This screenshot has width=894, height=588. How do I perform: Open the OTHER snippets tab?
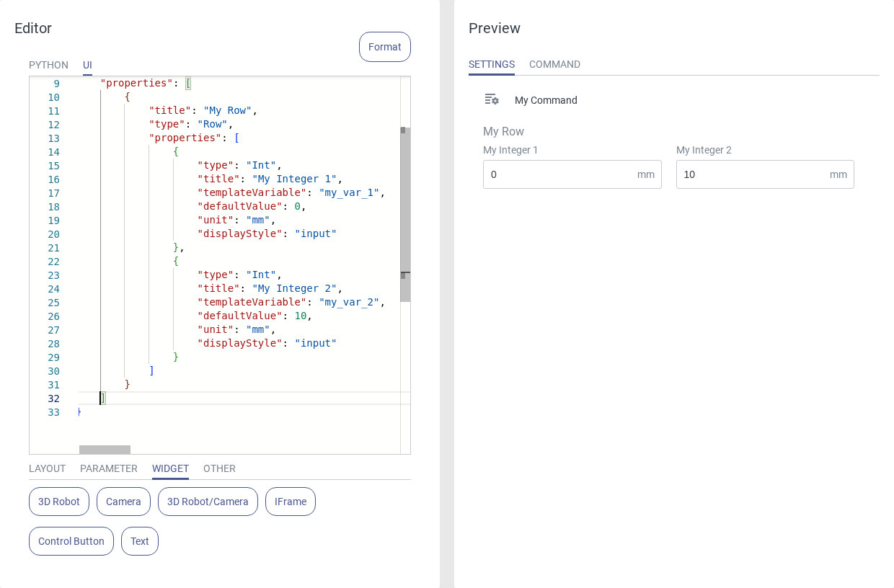coord(219,468)
